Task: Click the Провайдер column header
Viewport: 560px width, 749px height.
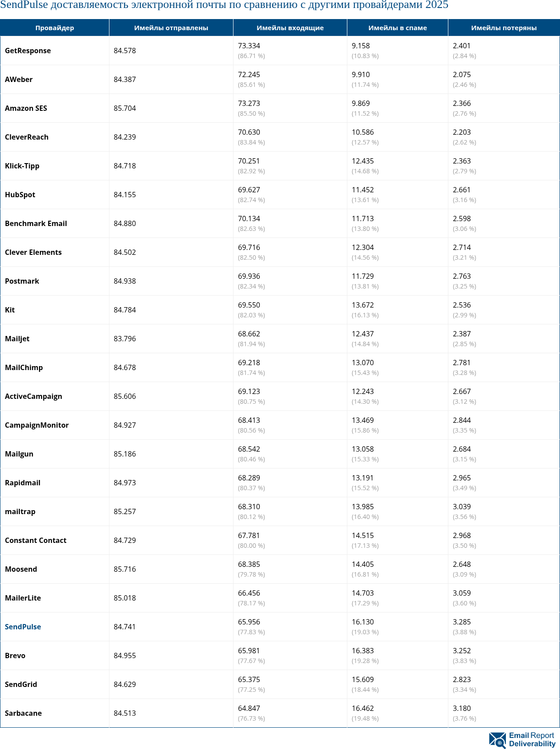Action: pyautogui.click(x=54, y=27)
